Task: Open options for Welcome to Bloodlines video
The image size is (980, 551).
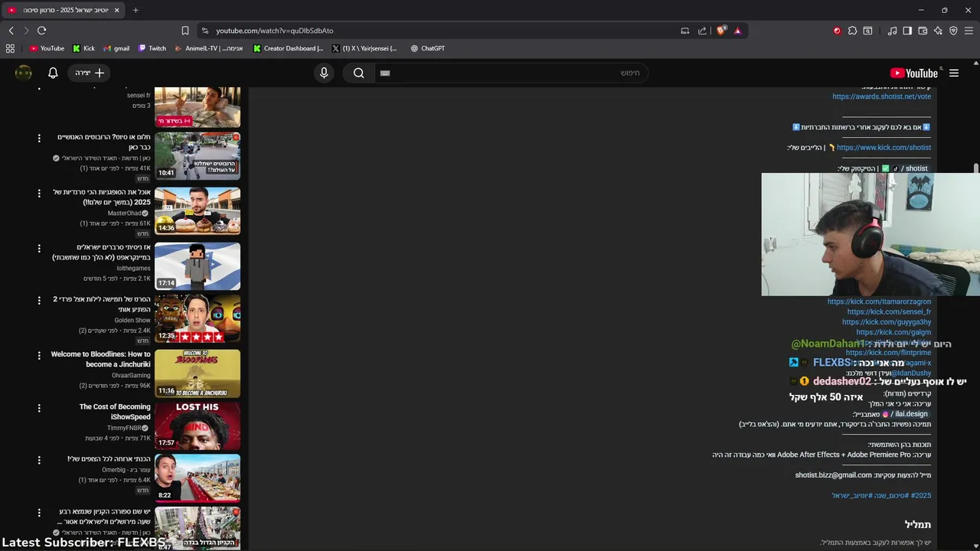Action: pyautogui.click(x=39, y=355)
